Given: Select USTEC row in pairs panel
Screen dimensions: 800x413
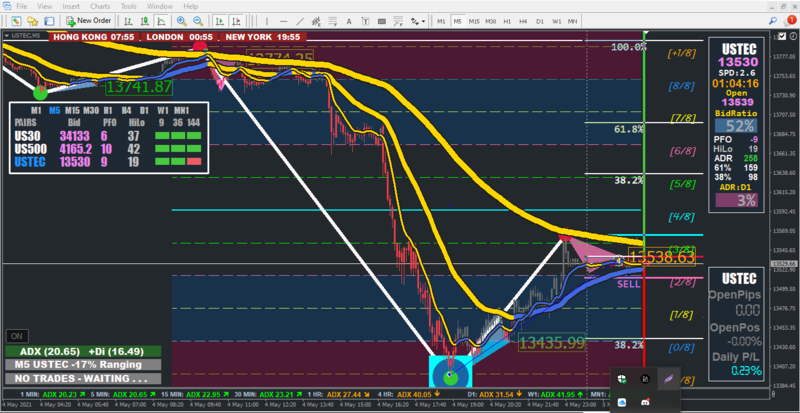Looking at the screenshot, I should pos(108,162).
